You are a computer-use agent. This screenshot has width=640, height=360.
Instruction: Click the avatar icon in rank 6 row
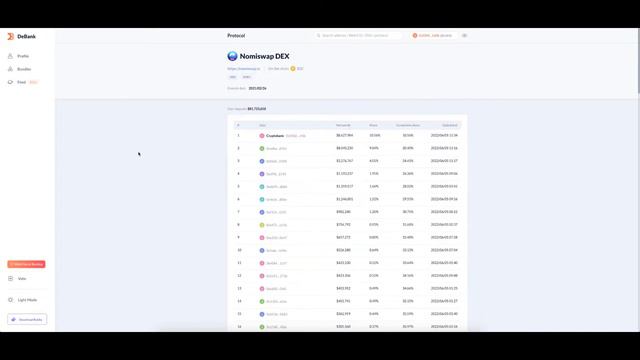(262, 199)
